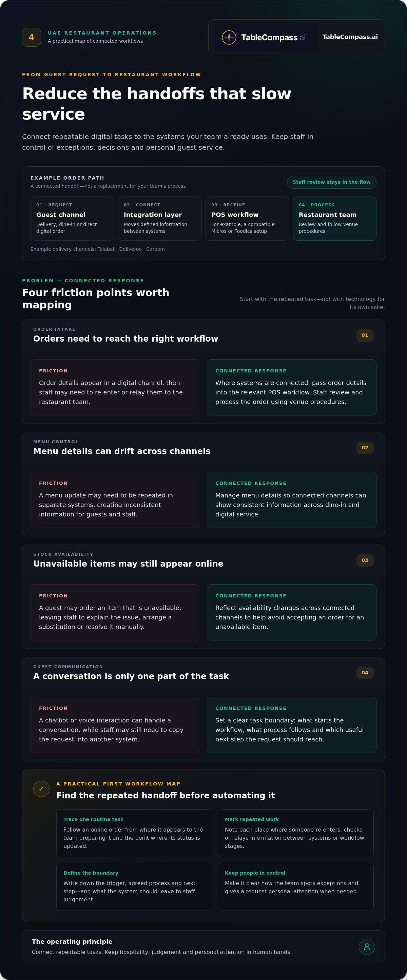Select the Restaurant team process step
The image size is (407, 980).
pyautogui.click(x=335, y=218)
